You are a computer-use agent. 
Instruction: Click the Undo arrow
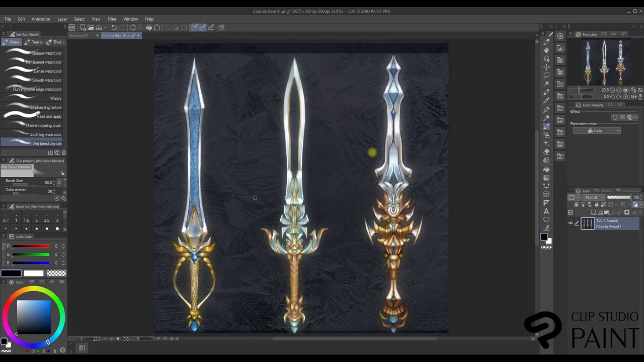click(114, 27)
